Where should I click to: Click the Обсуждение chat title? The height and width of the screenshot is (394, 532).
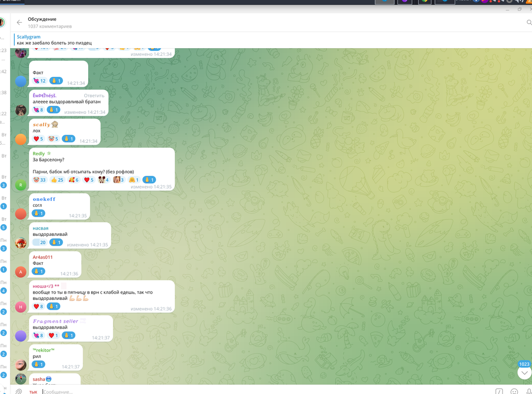pos(42,19)
